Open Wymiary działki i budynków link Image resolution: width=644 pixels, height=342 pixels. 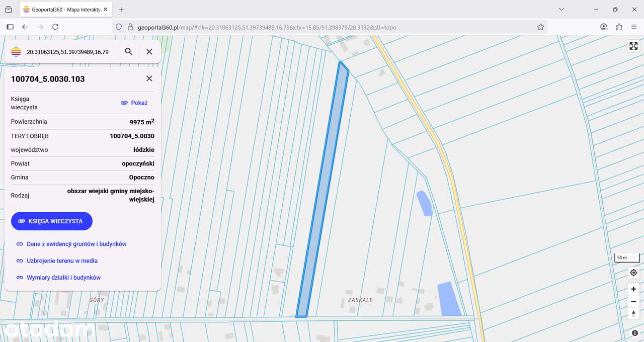click(58, 278)
